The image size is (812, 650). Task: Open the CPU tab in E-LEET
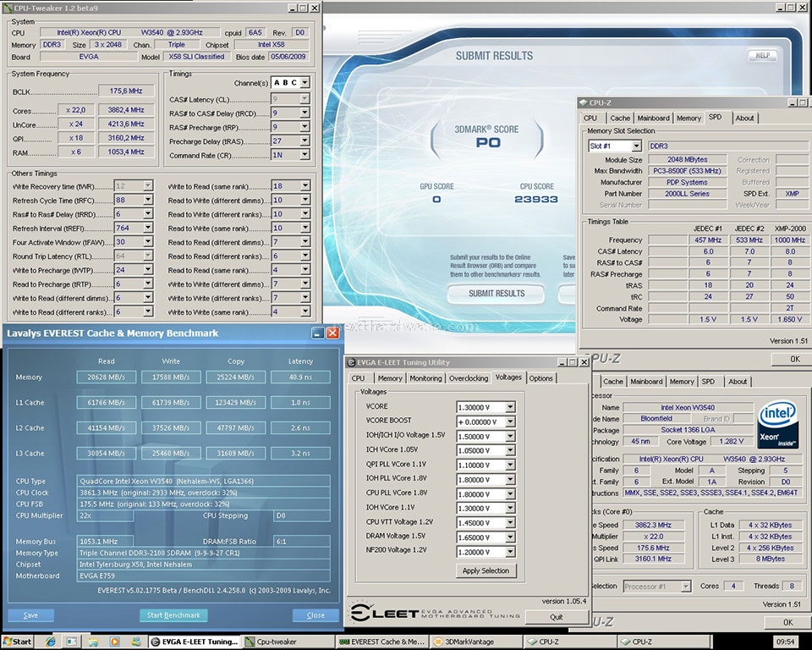click(359, 378)
